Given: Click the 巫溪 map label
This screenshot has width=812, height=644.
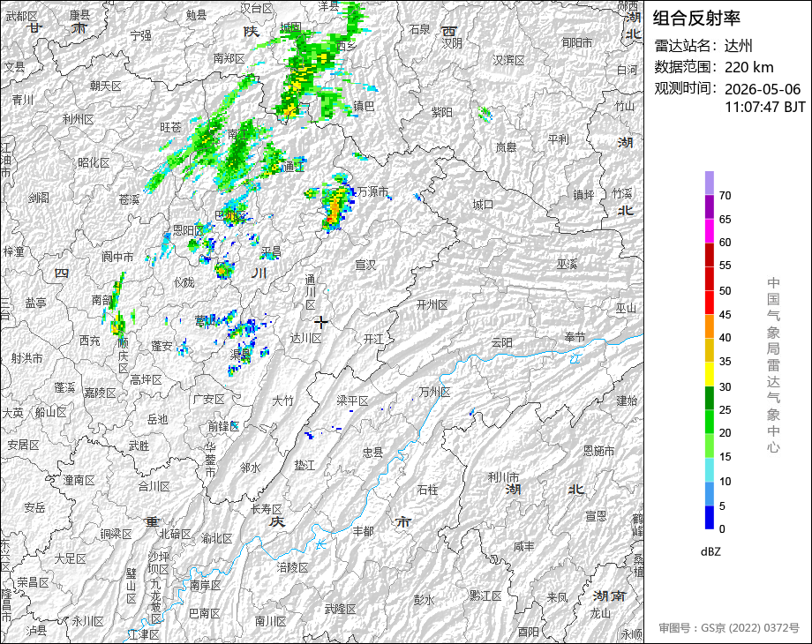Looking at the screenshot, I should [567, 264].
